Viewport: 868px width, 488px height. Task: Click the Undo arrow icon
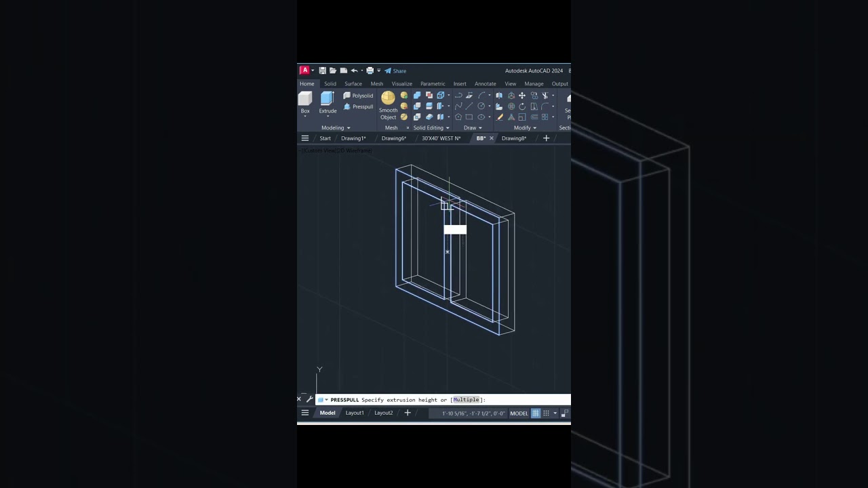(x=354, y=70)
